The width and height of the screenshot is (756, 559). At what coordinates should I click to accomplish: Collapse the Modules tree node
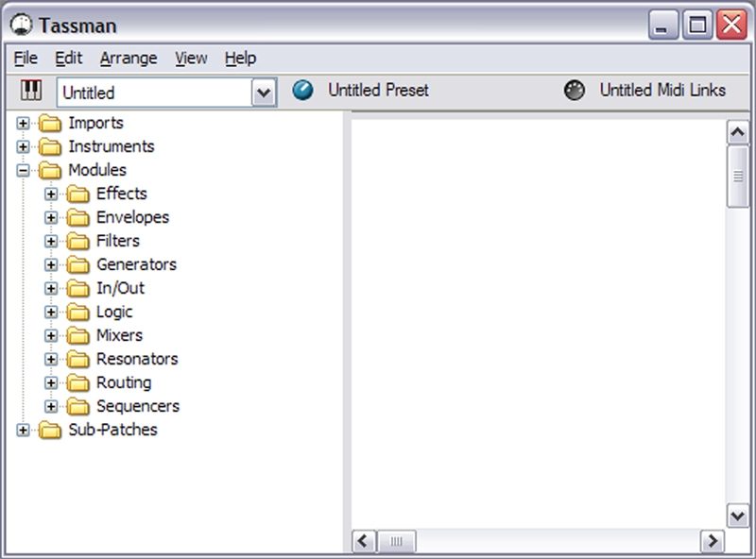tap(23, 171)
